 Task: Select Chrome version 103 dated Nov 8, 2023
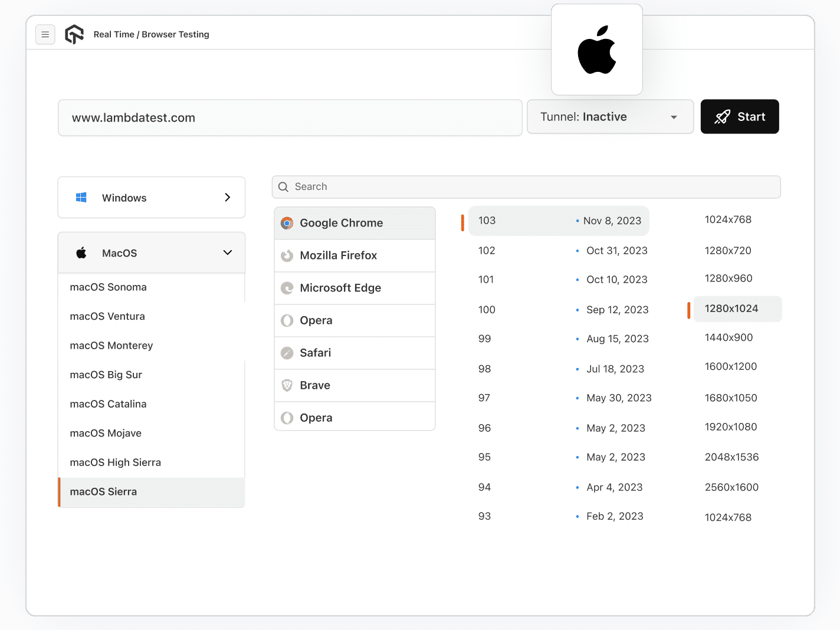pos(558,221)
